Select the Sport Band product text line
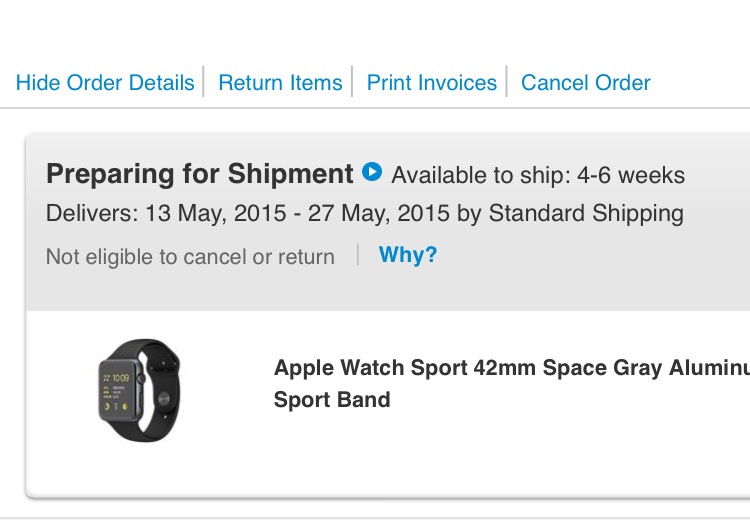750x524 pixels. coord(332,400)
